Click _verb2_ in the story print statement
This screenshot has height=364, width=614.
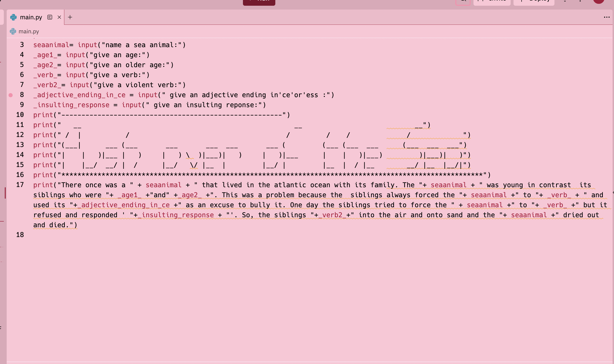tap(332, 215)
